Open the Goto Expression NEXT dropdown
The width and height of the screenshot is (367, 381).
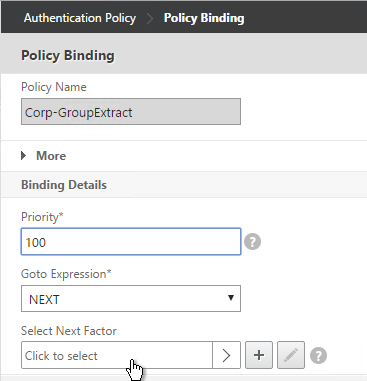(131, 298)
